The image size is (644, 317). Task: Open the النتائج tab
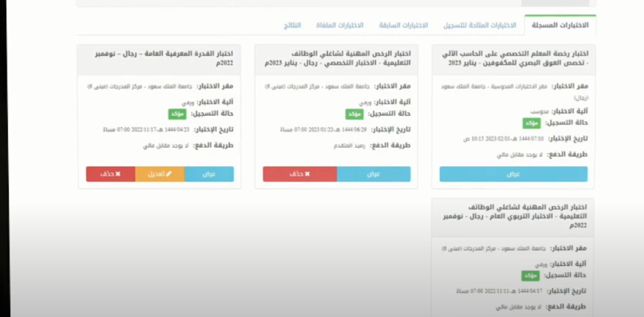(x=291, y=26)
